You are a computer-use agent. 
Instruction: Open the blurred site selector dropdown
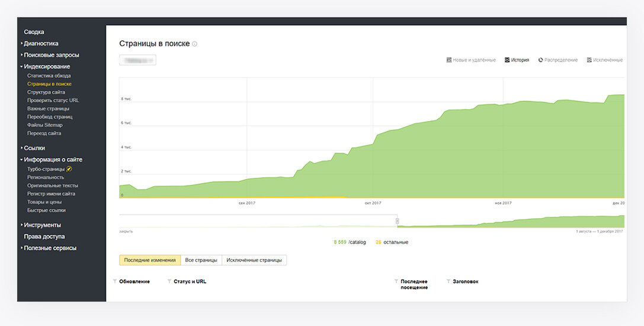click(x=137, y=60)
